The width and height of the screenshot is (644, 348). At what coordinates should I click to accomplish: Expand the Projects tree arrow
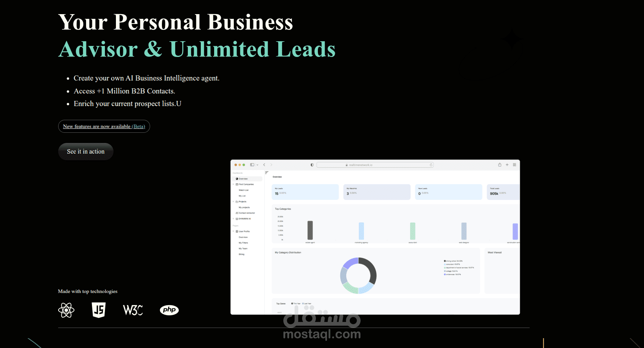click(x=233, y=201)
